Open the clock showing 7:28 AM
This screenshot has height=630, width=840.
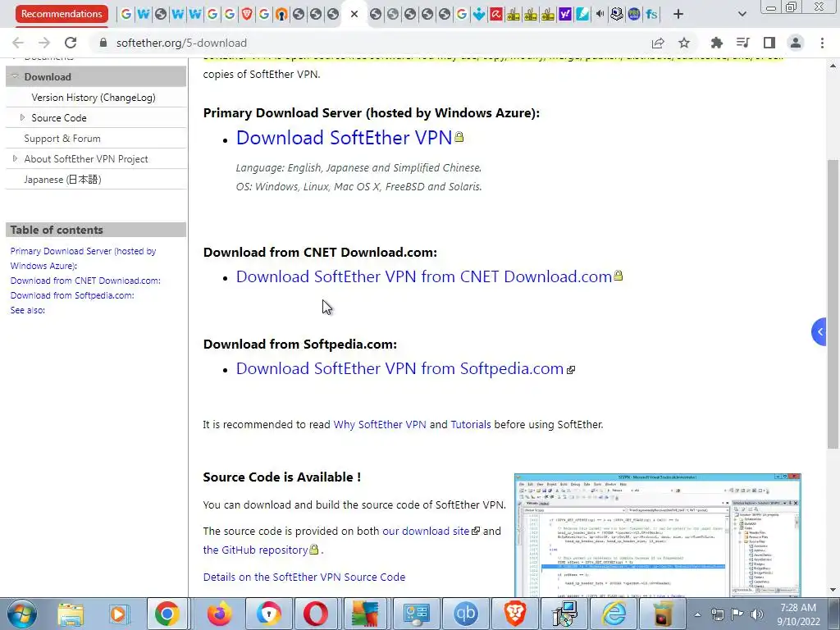click(x=798, y=614)
